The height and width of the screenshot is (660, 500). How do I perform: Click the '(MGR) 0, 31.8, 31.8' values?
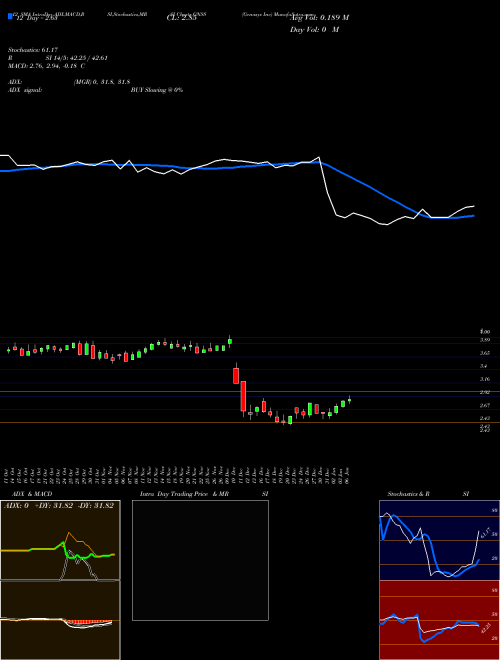(102, 82)
